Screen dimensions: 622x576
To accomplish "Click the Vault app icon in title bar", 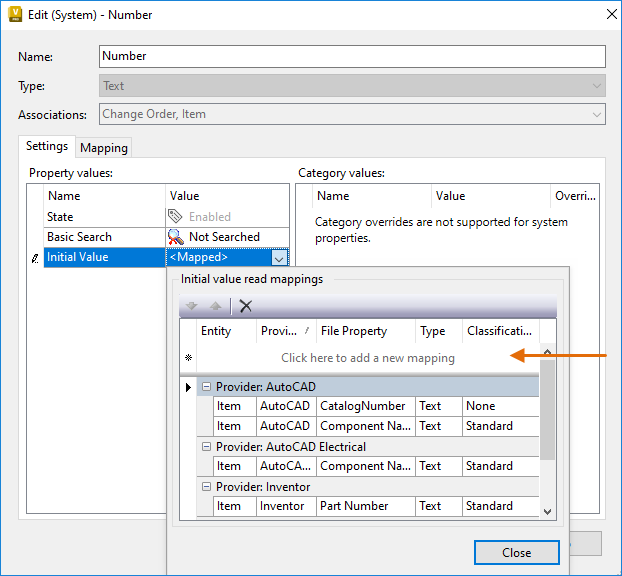I will point(15,14).
